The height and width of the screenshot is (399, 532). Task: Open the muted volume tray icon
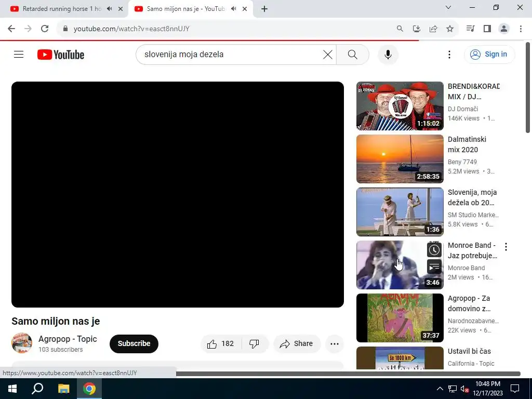pos(464,389)
